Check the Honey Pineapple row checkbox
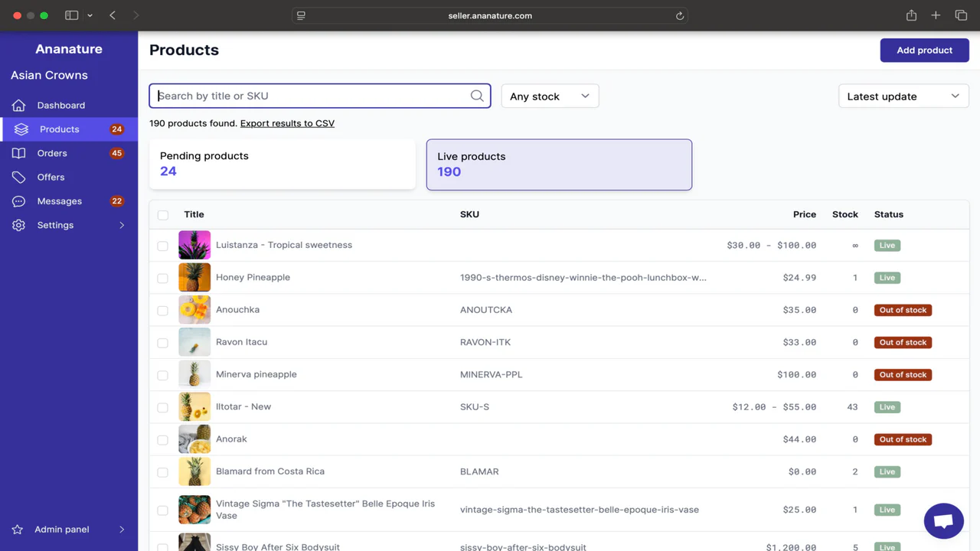Viewport: 980px width, 551px height. click(x=163, y=278)
